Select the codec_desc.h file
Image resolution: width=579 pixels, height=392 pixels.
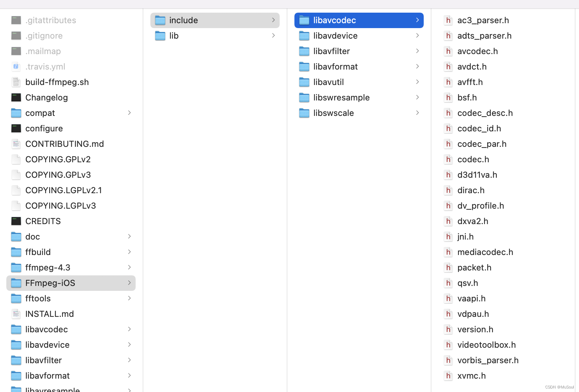(x=503, y=113)
